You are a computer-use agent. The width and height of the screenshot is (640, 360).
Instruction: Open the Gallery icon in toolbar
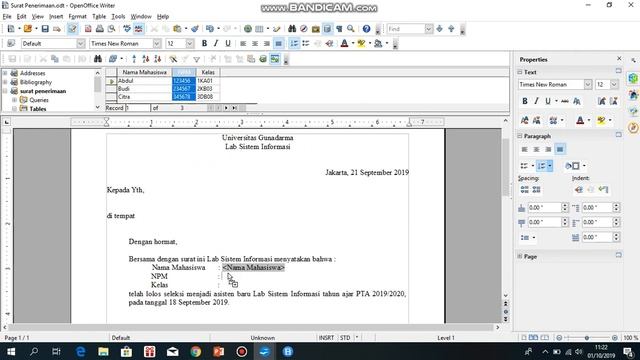[x=316, y=29]
